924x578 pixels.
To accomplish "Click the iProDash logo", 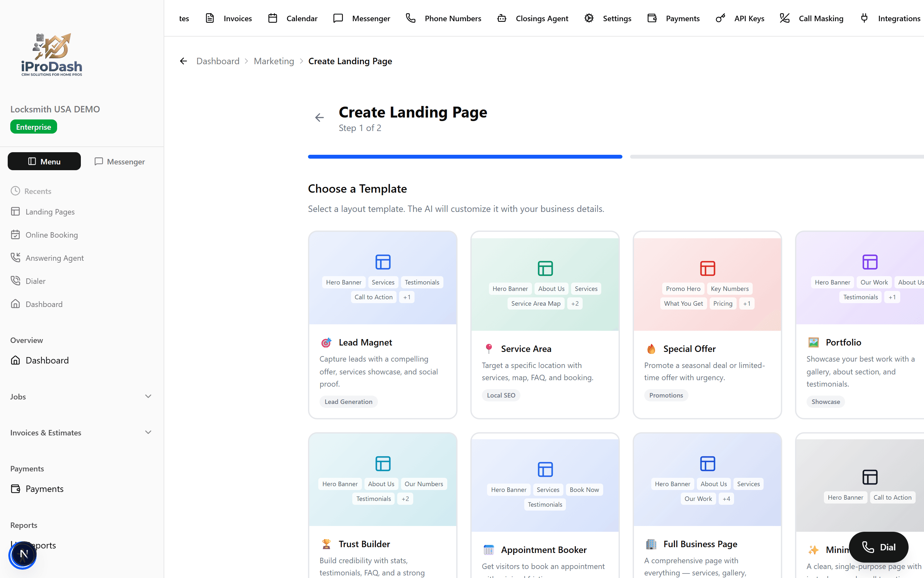I will click(52, 55).
